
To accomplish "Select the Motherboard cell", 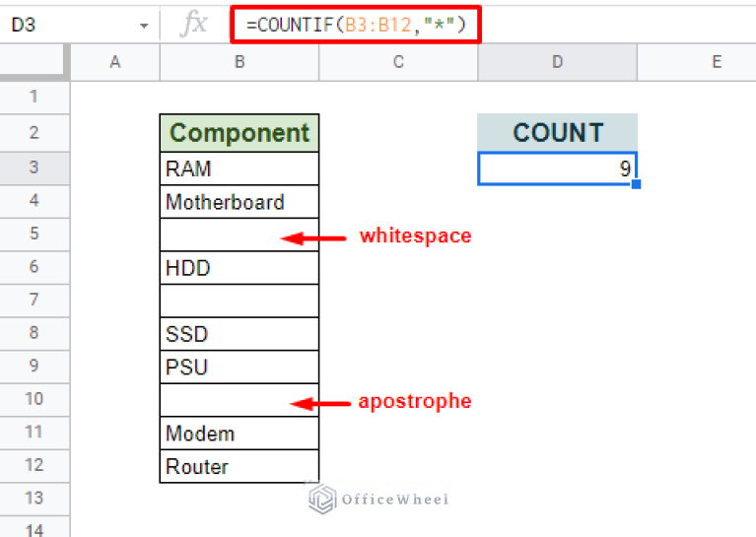I will point(239,202).
